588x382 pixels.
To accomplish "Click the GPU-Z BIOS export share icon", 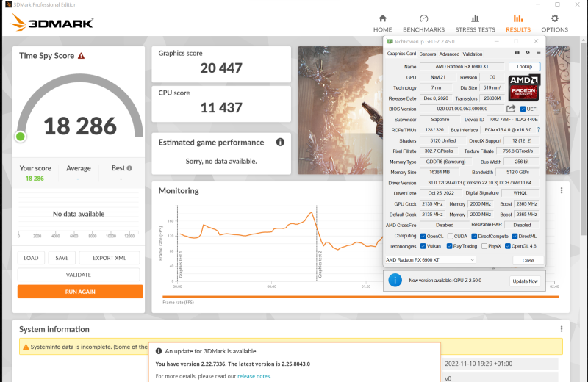I will pyautogui.click(x=511, y=109).
